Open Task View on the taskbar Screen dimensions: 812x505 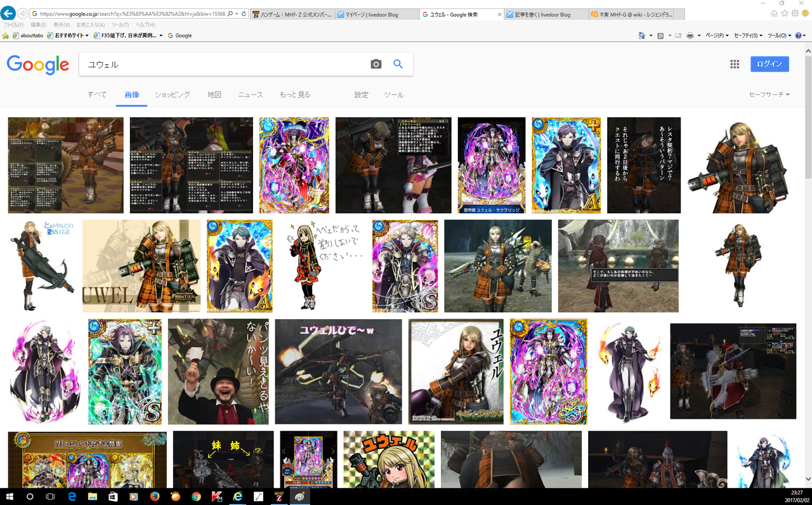pos(50,496)
